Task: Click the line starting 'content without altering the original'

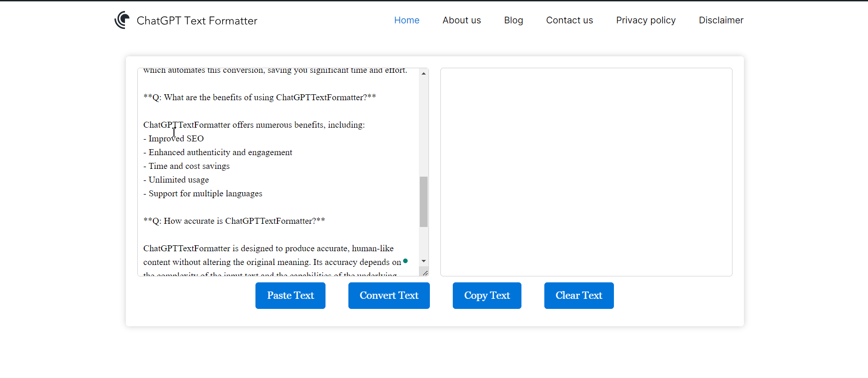Action: [272, 262]
